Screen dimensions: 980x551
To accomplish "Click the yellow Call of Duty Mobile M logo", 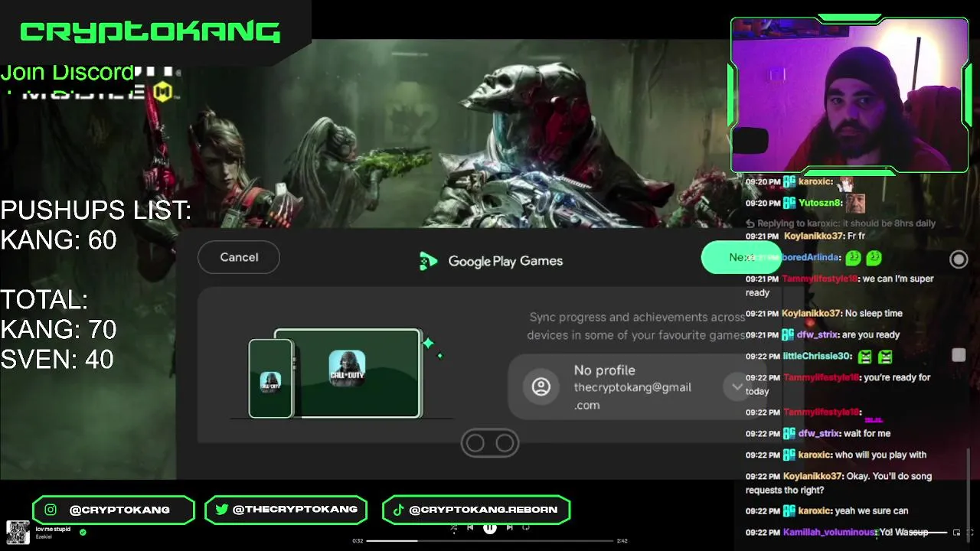I will [162, 93].
